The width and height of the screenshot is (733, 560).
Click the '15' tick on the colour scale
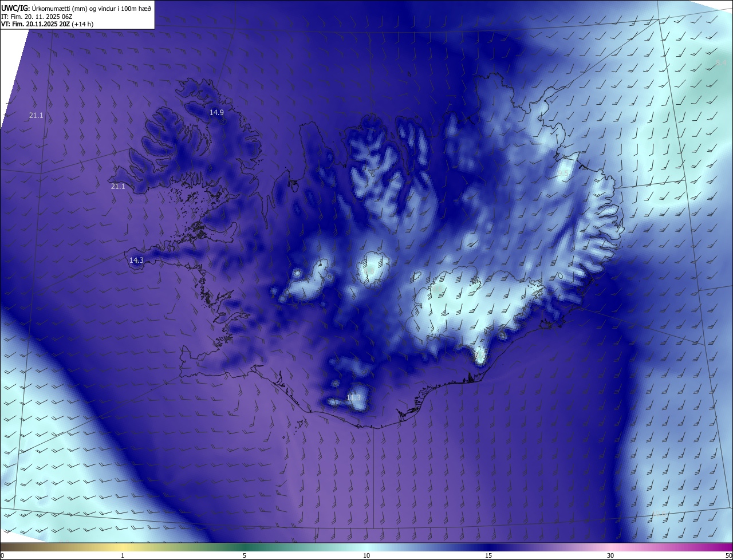tap(488, 555)
